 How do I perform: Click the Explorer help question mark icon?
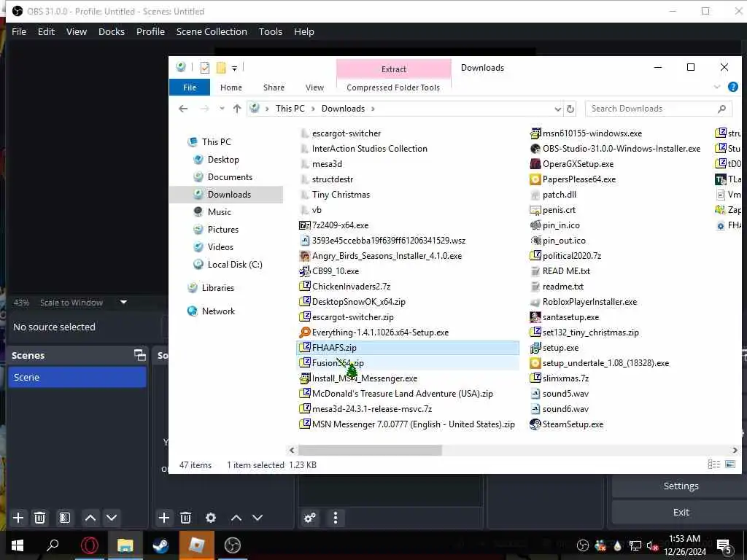pos(732,87)
